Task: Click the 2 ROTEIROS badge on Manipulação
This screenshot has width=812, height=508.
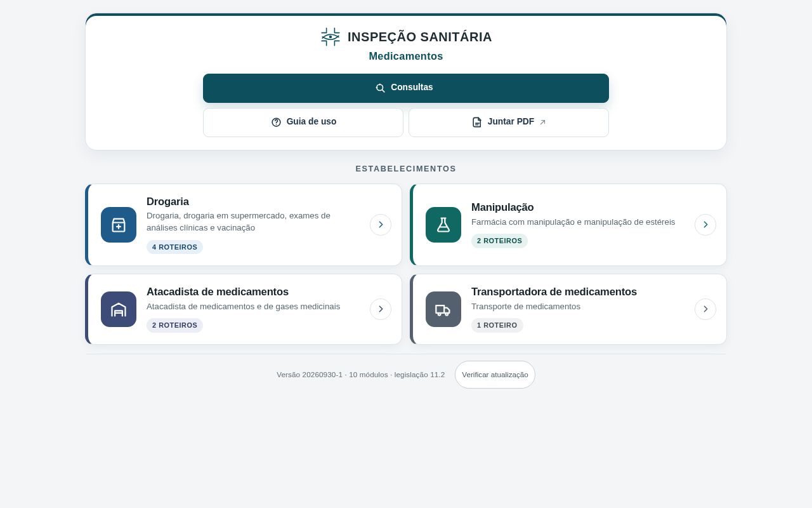Action: coord(499,241)
